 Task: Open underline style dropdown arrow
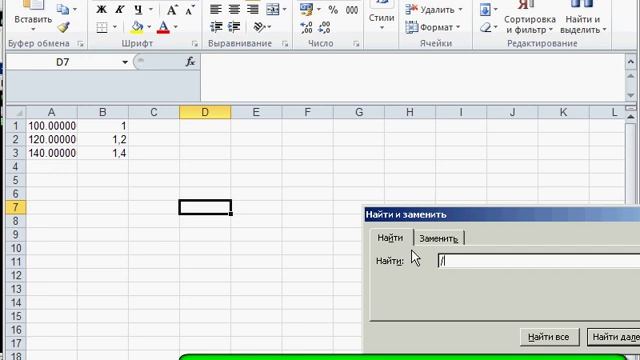[151, 9]
